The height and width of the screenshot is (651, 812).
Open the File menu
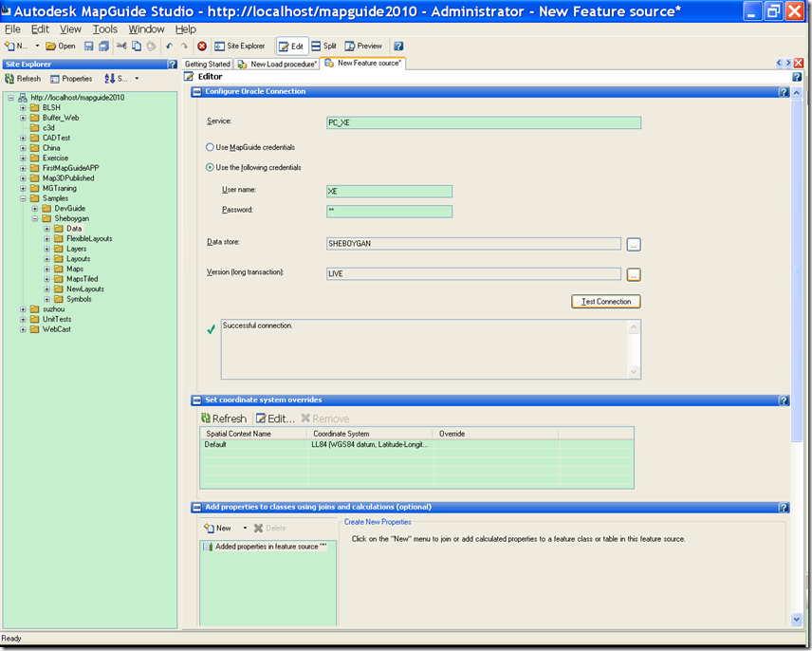coord(12,29)
